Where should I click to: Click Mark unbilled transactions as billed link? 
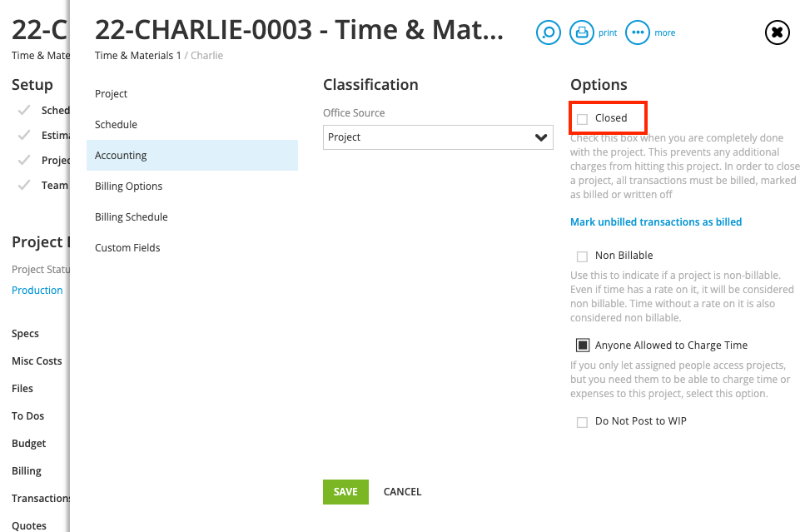[656, 222]
